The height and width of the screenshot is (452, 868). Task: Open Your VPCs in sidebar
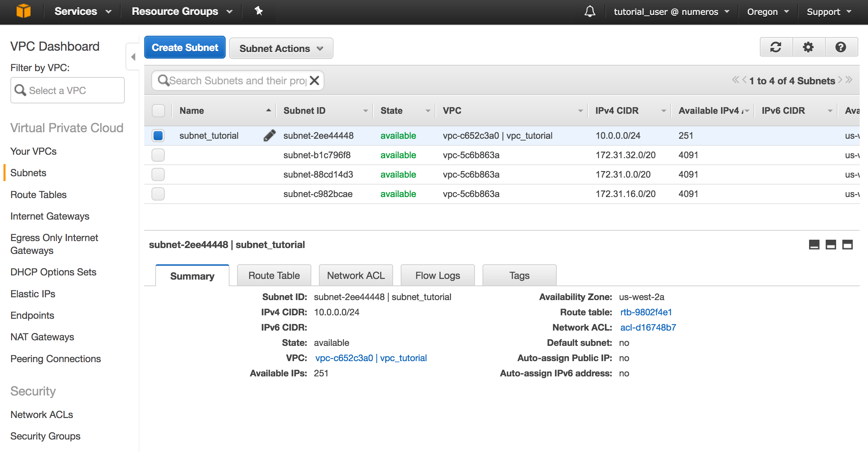click(x=34, y=151)
